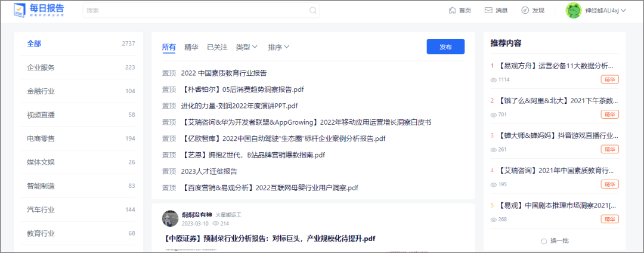This screenshot has height=253, width=644.
Task: Click the 2737 count beside 全部
Action: pos(129,44)
